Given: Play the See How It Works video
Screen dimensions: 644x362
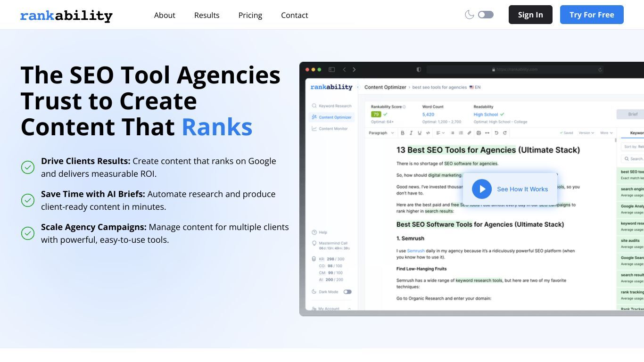Looking at the screenshot, I should pyautogui.click(x=511, y=189).
